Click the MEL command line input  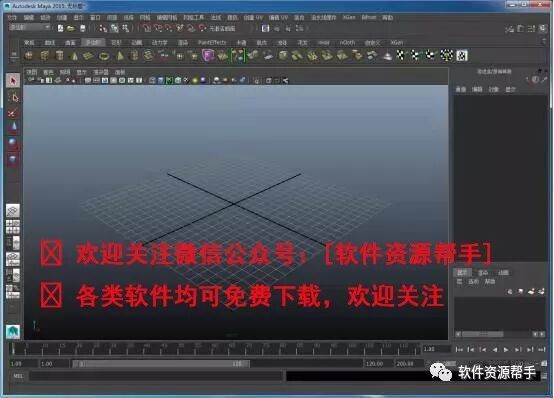[x=156, y=376]
